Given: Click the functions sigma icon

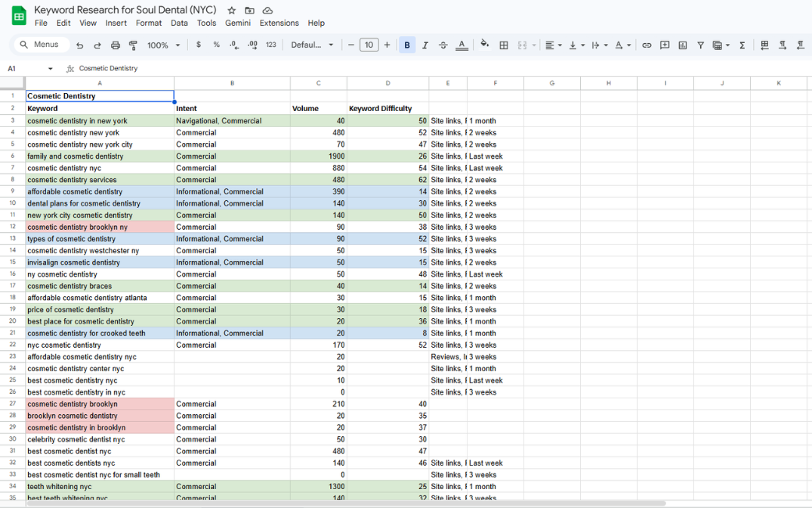Looking at the screenshot, I should pyautogui.click(x=742, y=45).
